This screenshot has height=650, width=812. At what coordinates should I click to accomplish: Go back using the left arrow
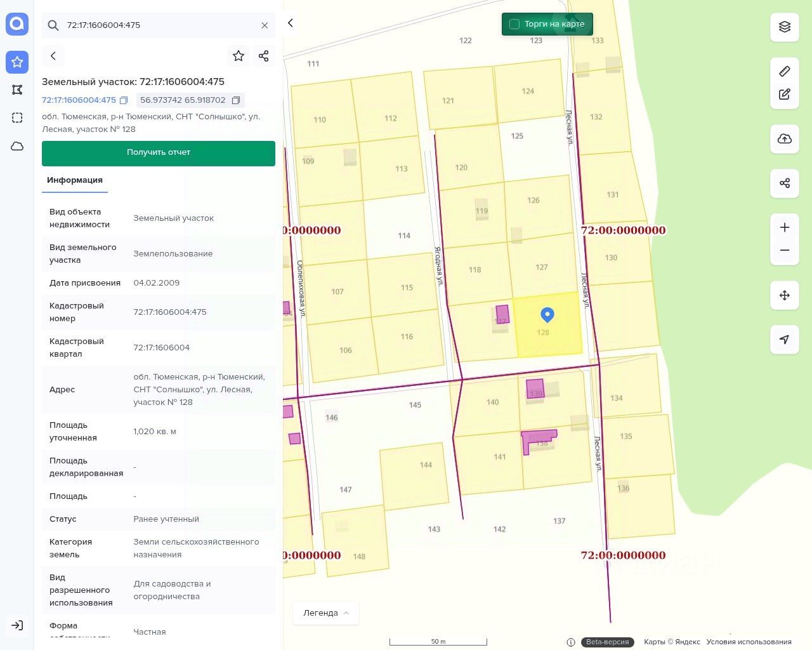pyautogui.click(x=53, y=56)
